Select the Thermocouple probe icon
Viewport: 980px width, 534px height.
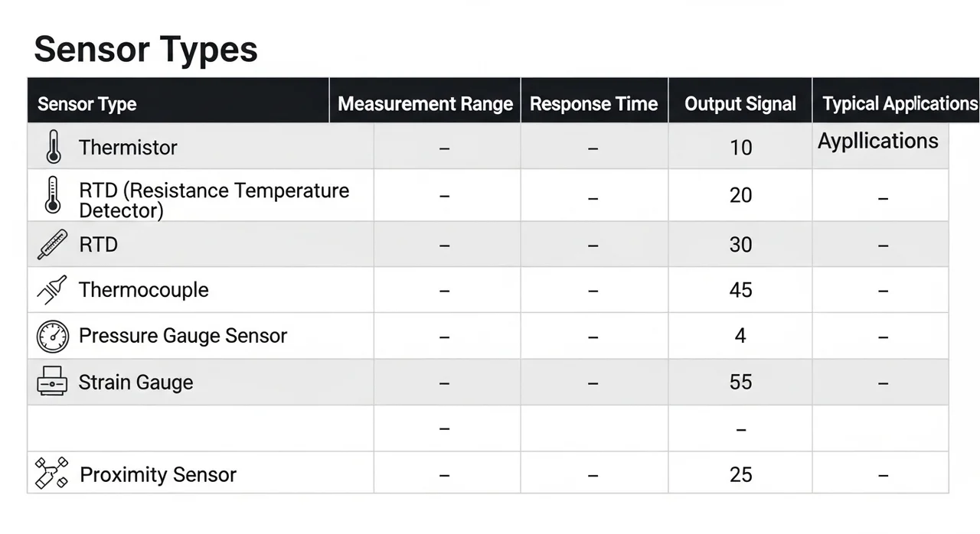(52, 290)
